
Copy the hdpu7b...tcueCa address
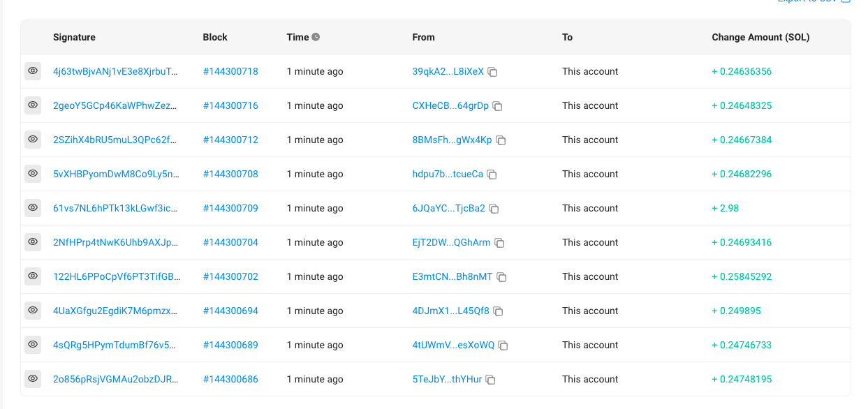(x=492, y=174)
